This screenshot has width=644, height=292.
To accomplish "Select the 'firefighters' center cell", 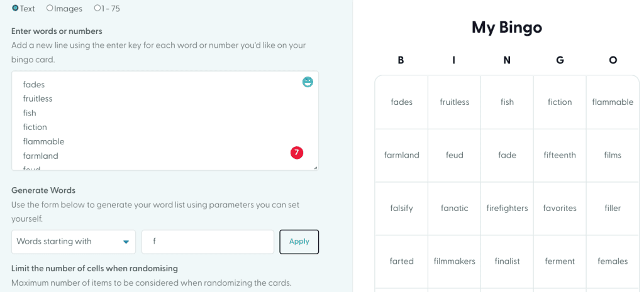I will pyautogui.click(x=507, y=208).
